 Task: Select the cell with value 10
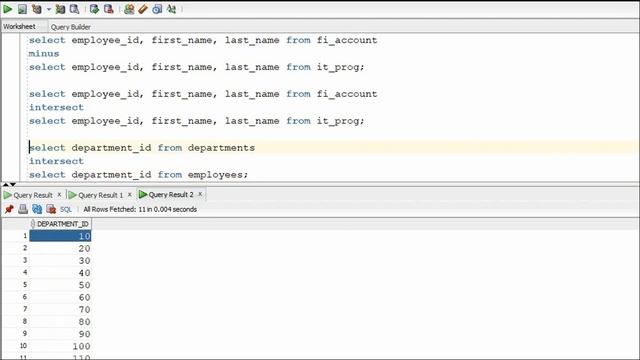coord(60,236)
